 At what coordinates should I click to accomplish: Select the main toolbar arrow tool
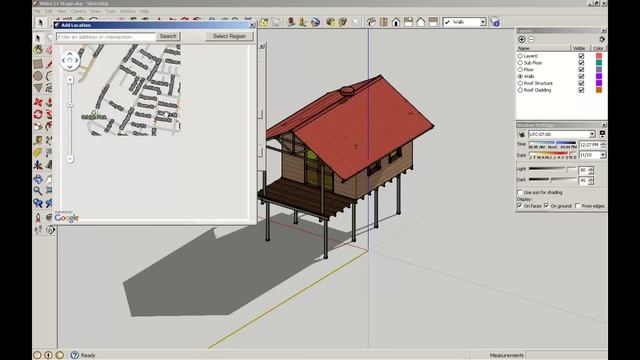(40, 22)
